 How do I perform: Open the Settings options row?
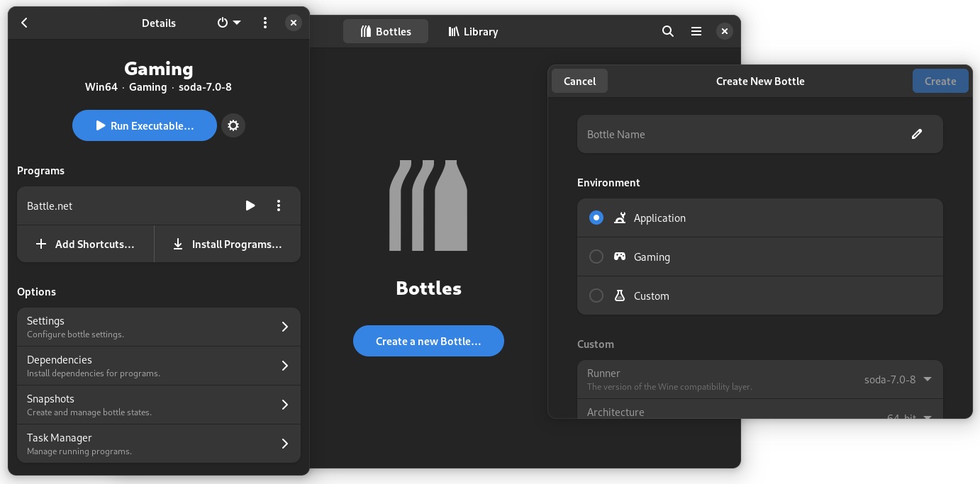158,327
